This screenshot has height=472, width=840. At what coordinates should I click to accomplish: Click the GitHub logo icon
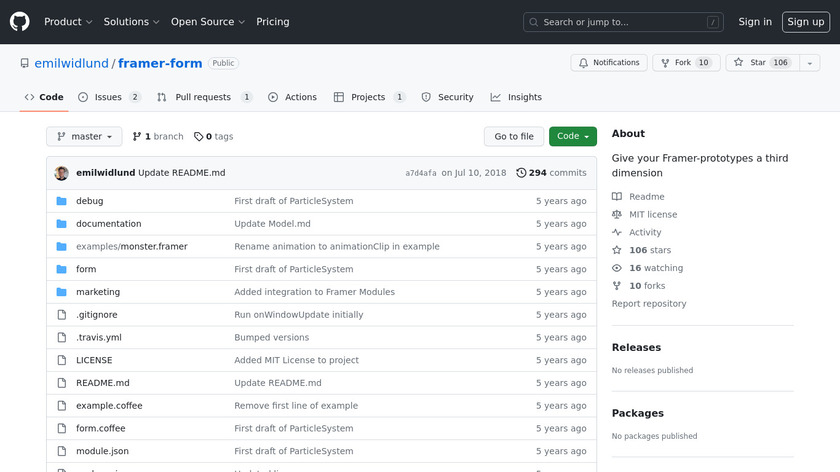[20, 21]
